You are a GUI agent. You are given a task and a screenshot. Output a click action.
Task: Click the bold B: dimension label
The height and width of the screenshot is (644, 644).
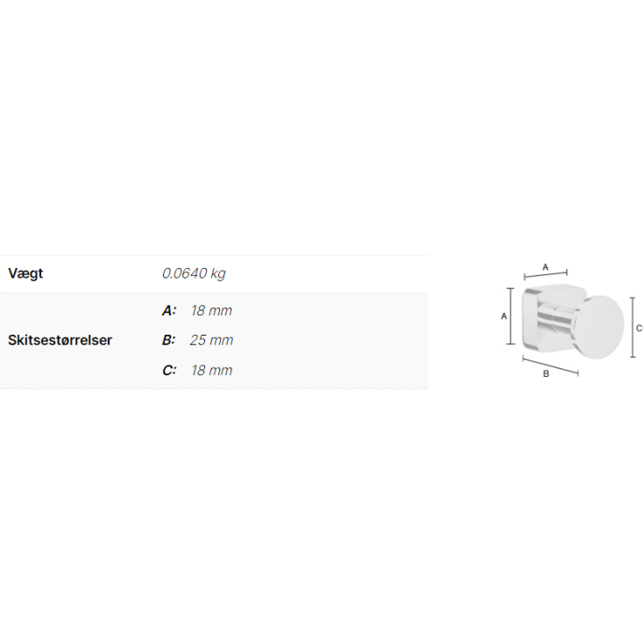(x=168, y=340)
